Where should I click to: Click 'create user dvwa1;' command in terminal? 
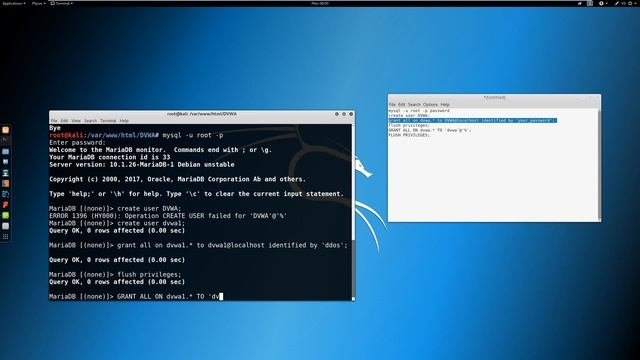(x=151, y=223)
